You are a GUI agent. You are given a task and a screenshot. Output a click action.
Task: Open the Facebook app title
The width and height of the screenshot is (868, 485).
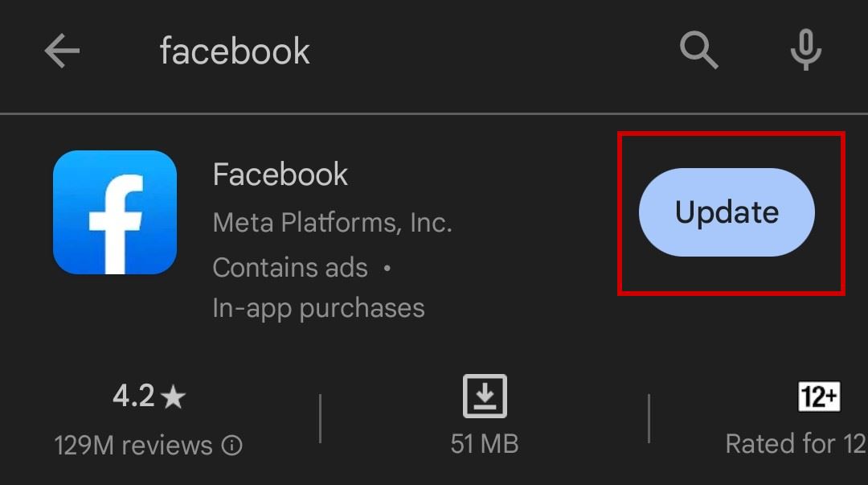(280, 175)
